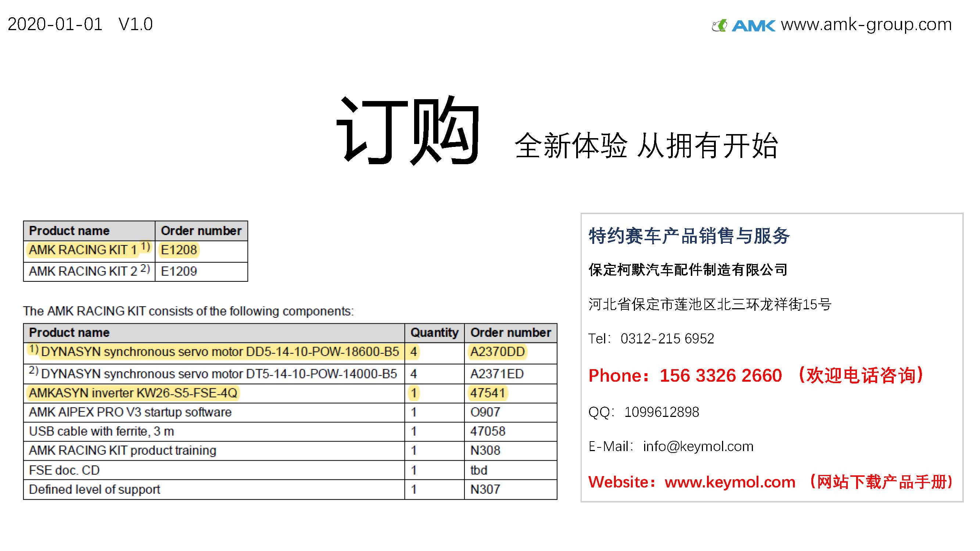This screenshot has width=980, height=551.
Task: Select order number N308
Action: click(485, 450)
